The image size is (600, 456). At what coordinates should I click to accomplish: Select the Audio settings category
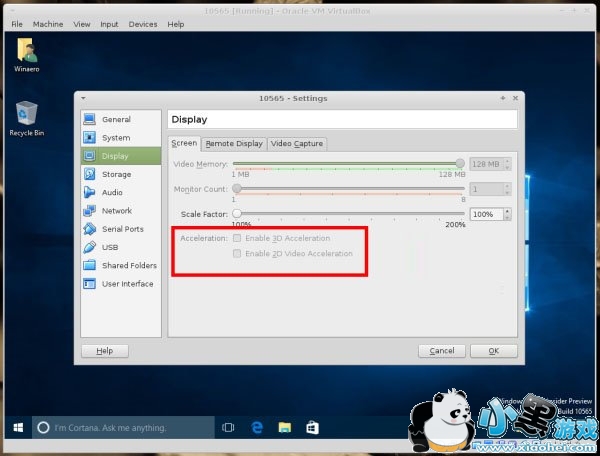click(x=112, y=192)
